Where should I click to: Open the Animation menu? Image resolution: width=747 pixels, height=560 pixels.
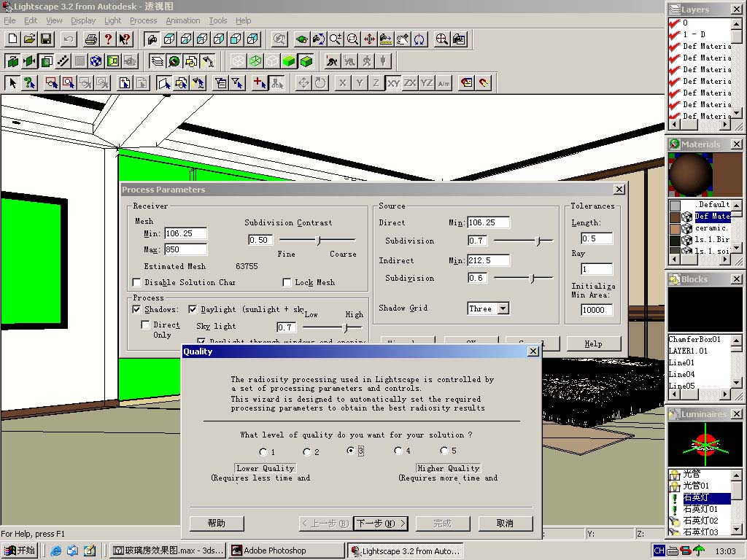pos(183,20)
